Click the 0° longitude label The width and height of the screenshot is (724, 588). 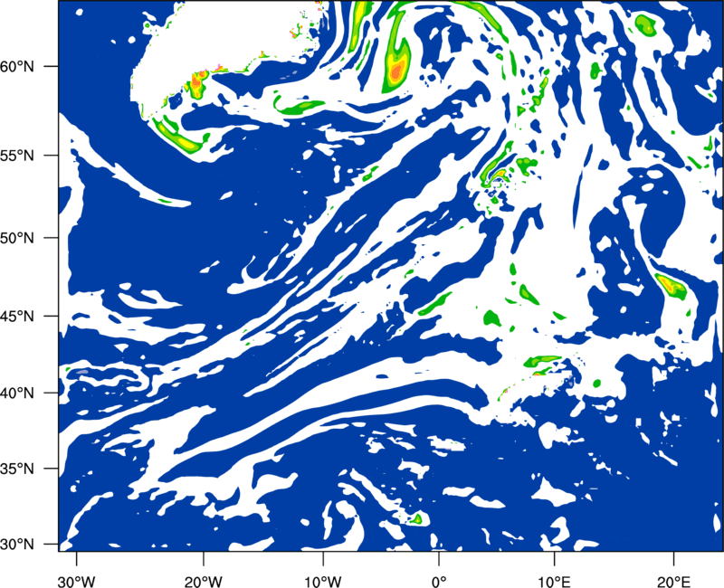coord(438,581)
